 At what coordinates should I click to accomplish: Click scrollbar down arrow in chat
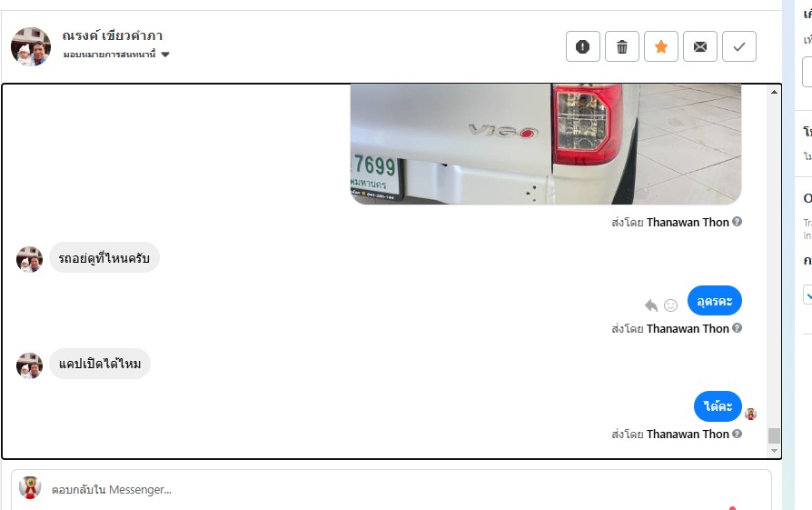[x=774, y=451]
